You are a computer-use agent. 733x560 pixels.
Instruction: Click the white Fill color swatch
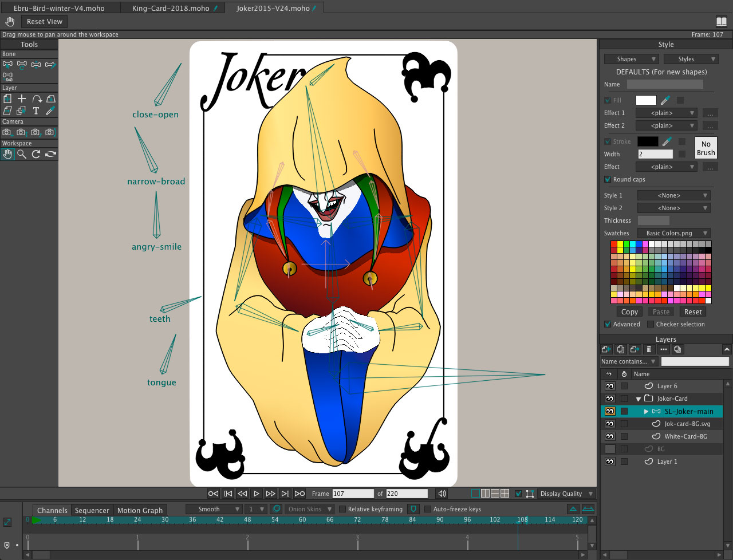coord(645,100)
